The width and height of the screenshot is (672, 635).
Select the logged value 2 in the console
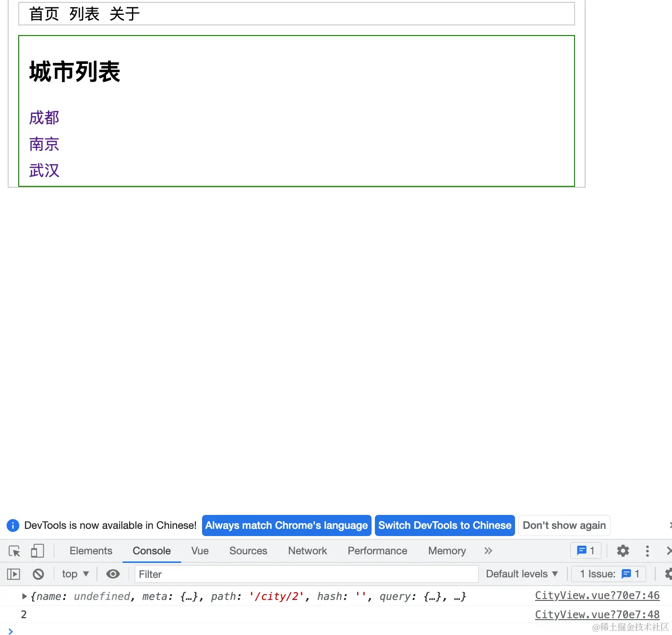(24, 615)
